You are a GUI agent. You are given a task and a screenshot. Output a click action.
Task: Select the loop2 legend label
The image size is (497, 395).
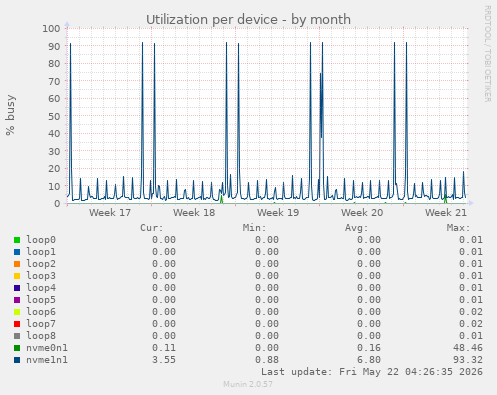tap(41, 264)
